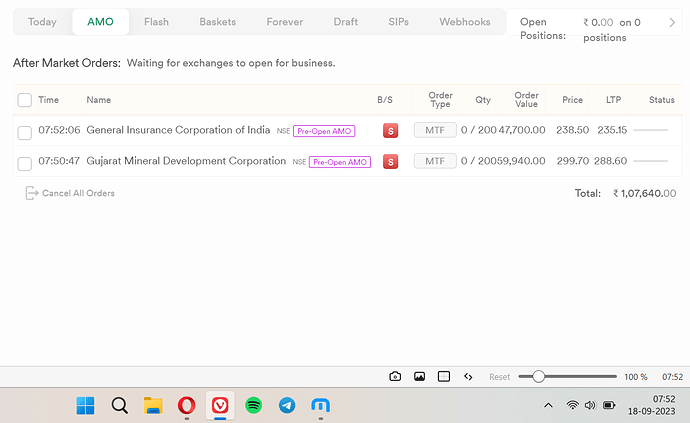Click MTF order type of General Insurance order

pyautogui.click(x=435, y=130)
